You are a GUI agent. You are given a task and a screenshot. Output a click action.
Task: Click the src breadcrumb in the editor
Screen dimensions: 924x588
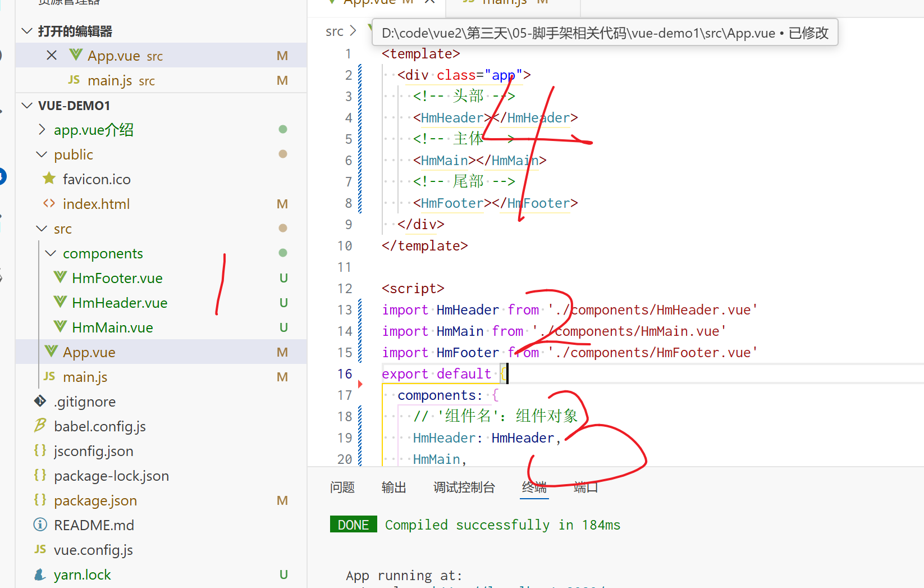(335, 31)
